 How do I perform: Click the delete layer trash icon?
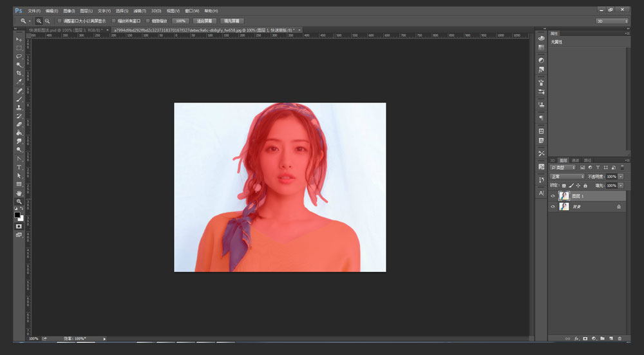(x=620, y=338)
